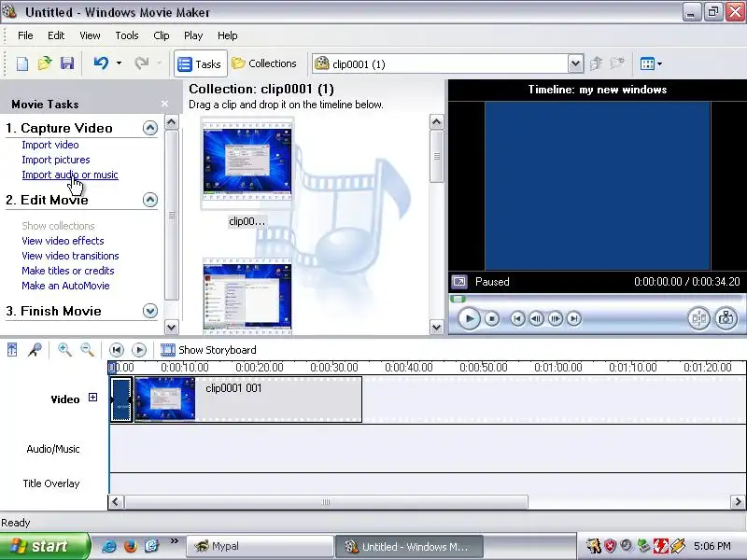Click the monitor Back button
Screen dimensions: 747x560
[x=518, y=318]
